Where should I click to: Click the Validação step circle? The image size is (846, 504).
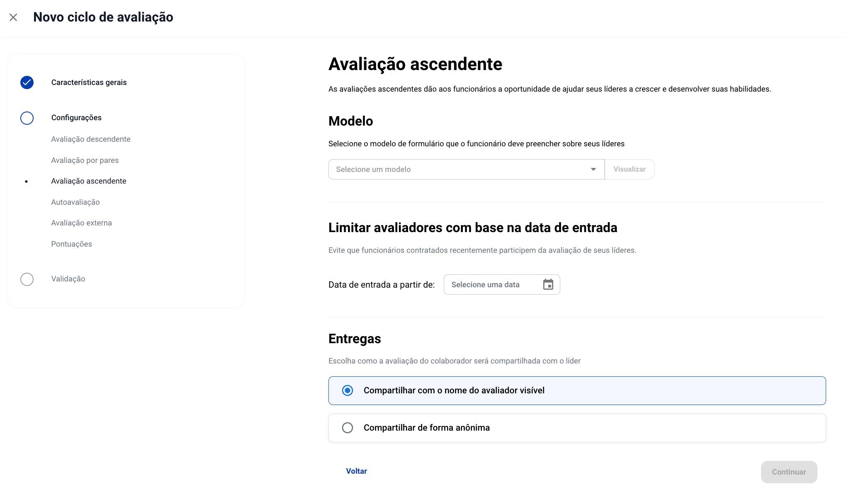27,279
